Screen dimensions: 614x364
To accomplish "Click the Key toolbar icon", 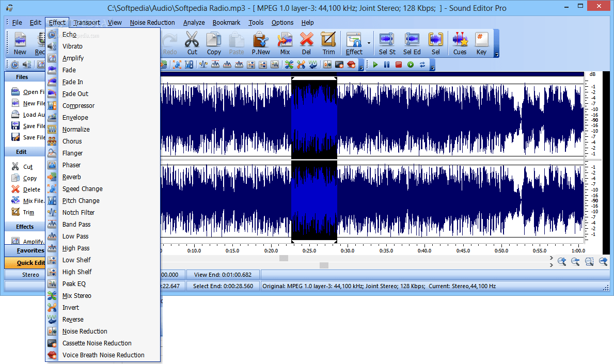I will 481,43.
